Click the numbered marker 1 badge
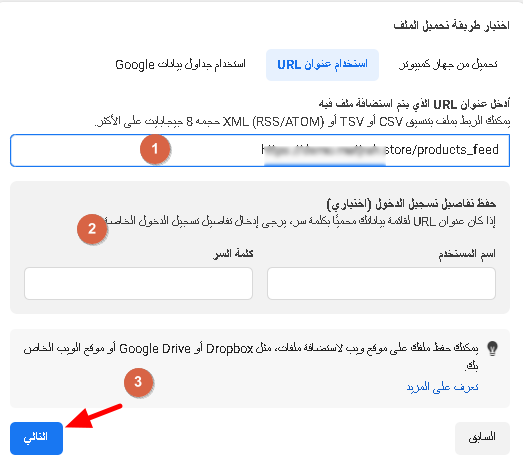 pyautogui.click(x=155, y=149)
